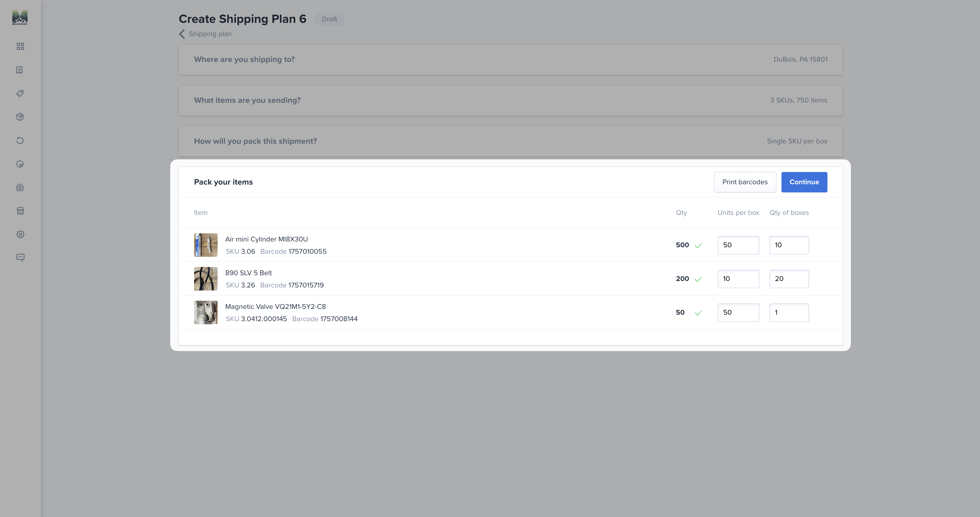Click quantity value 500

point(682,245)
